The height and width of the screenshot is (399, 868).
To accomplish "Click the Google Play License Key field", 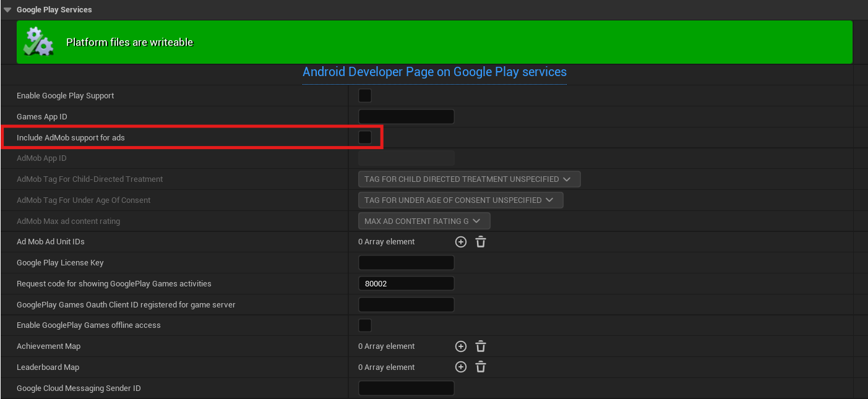I will tap(406, 263).
